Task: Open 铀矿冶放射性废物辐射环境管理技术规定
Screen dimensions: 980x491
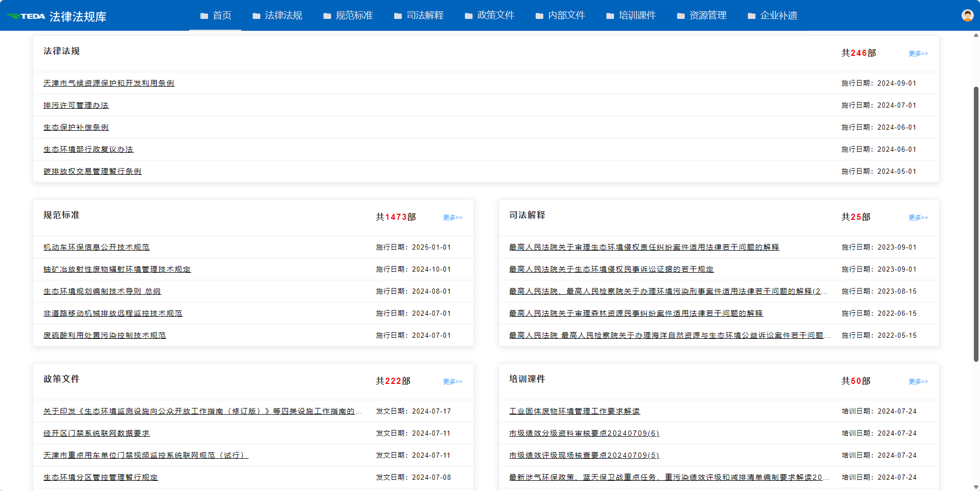Action: tap(117, 269)
